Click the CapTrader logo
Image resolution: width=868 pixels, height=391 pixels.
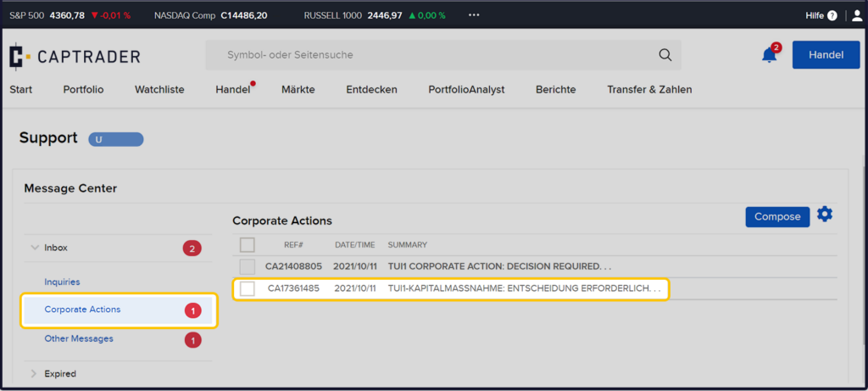point(75,57)
